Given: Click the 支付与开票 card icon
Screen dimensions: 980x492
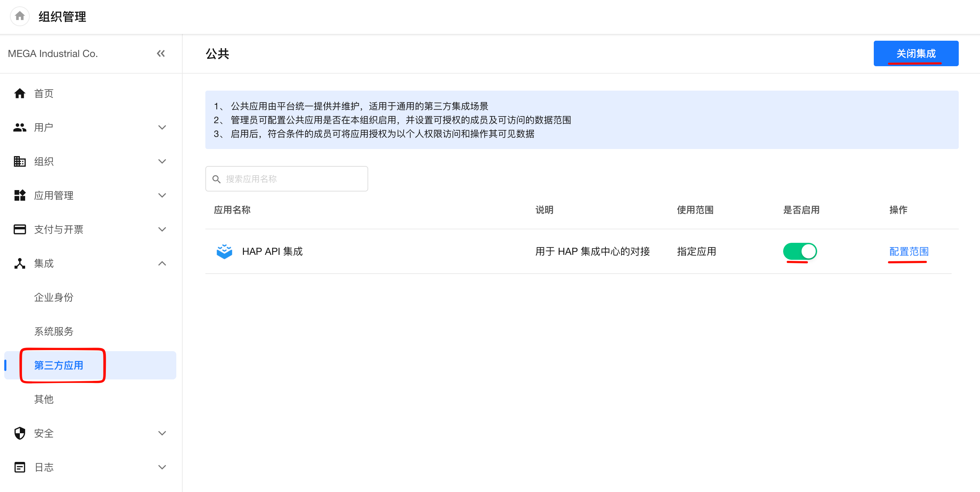Looking at the screenshot, I should [20, 229].
